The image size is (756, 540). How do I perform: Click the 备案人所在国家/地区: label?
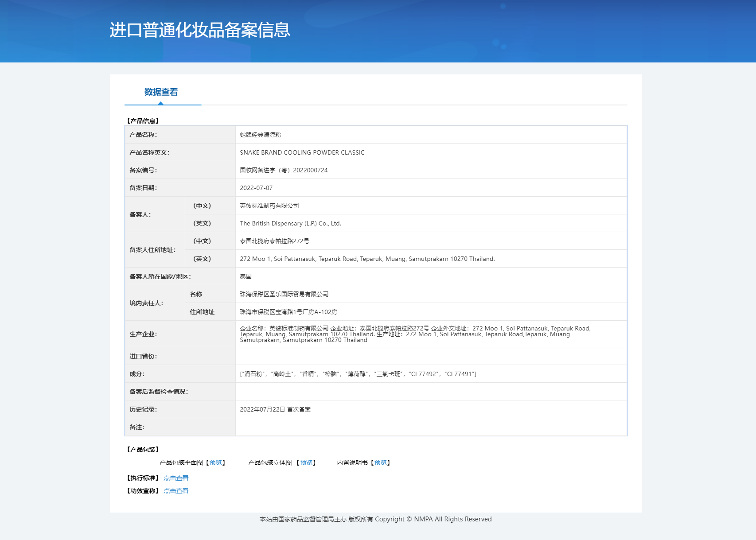tap(160, 276)
